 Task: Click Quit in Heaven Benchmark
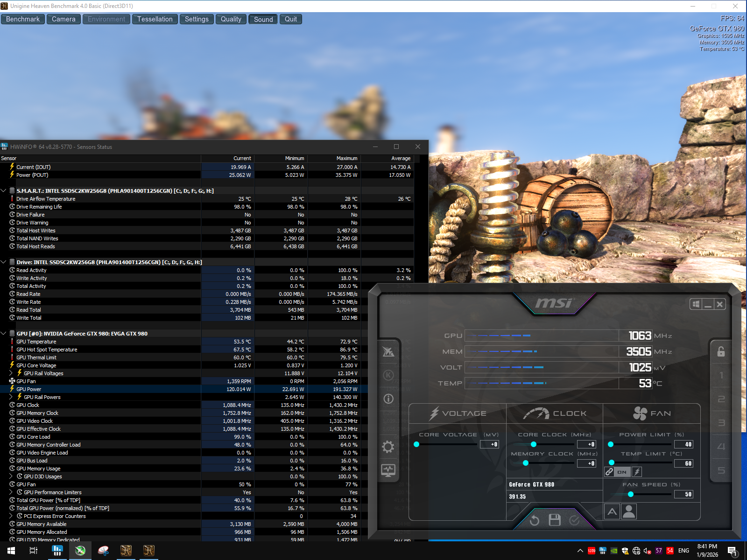pos(291,19)
